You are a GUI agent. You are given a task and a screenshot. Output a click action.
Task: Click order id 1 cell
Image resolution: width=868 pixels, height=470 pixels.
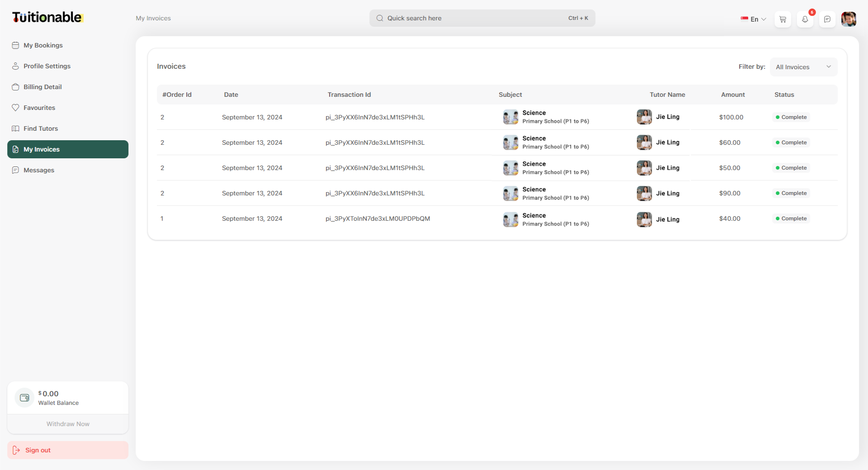[x=162, y=218]
